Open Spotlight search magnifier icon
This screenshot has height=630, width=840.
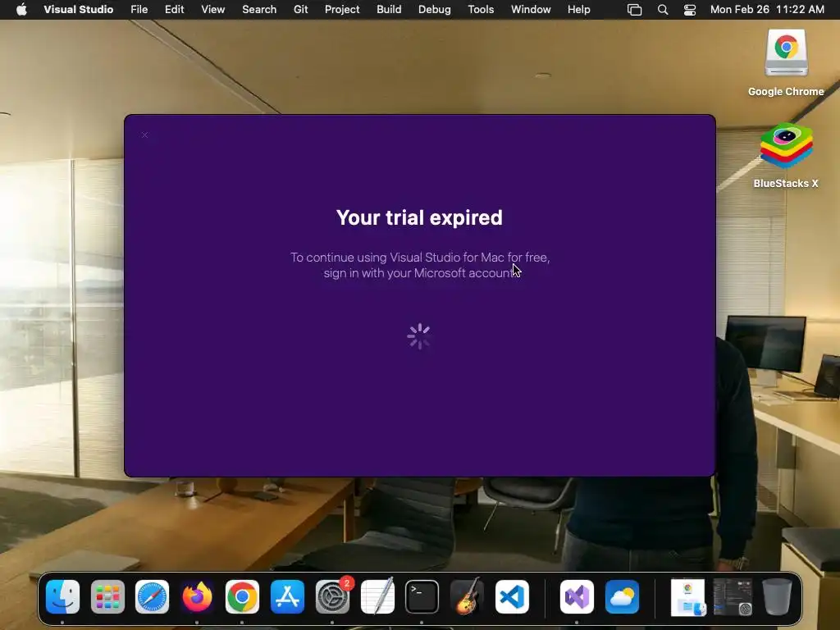click(x=663, y=10)
